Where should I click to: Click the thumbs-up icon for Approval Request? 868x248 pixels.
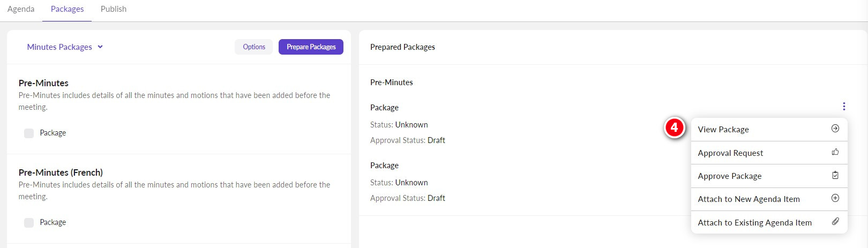835,152
